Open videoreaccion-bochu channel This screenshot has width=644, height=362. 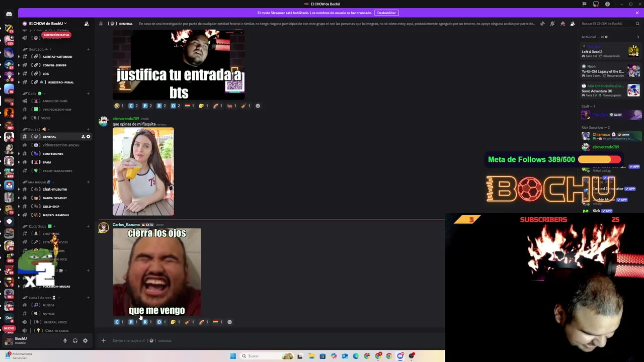click(55, 145)
